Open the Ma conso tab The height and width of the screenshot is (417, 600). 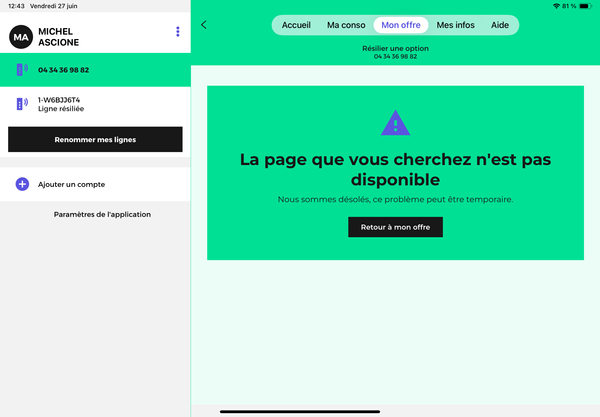346,25
